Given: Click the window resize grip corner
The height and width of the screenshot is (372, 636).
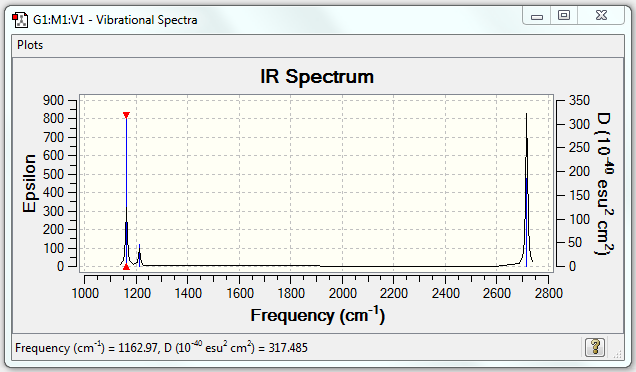Looking at the screenshot, I should tap(617, 354).
